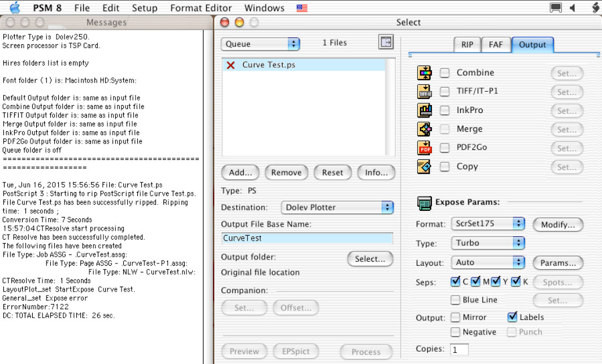Click the red X next to Curve Test.ps

(231, 65)
